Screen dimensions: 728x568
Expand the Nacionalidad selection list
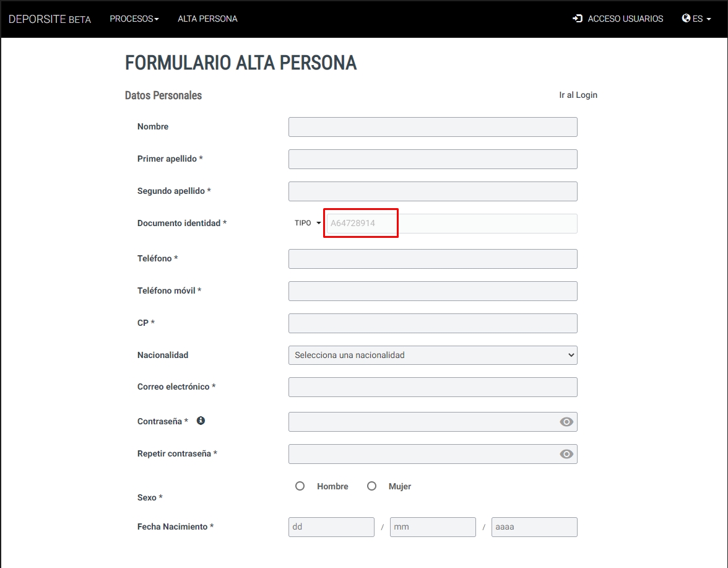pos(433,356)
